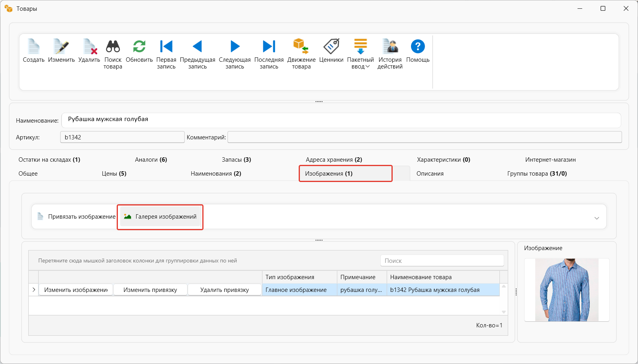The width and height of the screenshot is (638, 364).
Task: Switch to Общее tab
Action: (28, 174)
